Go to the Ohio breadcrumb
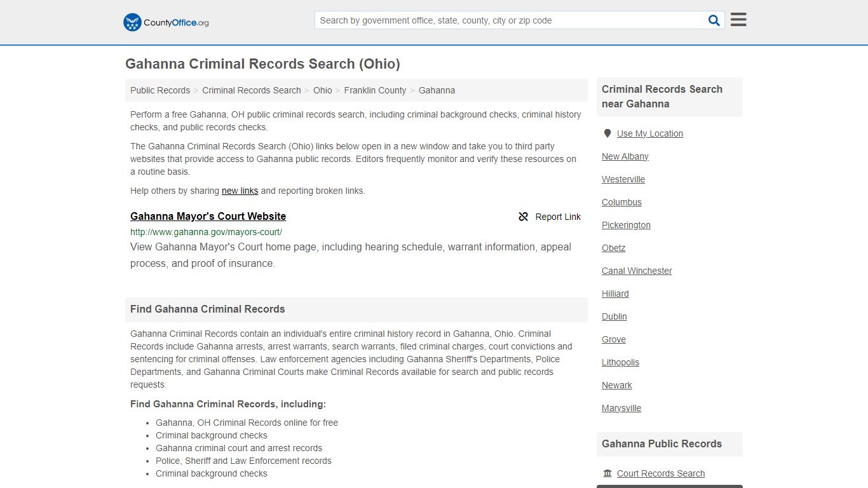Viewport: 868px width, 488px height. tap(323, 90)
